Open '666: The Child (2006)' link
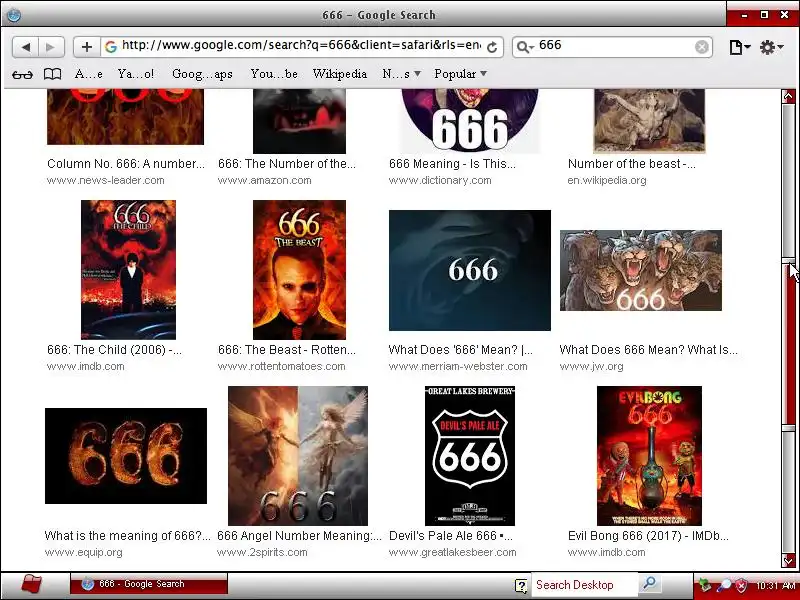Image resolution: width=800 pixels, height=600 pixels. coord(114,350)
